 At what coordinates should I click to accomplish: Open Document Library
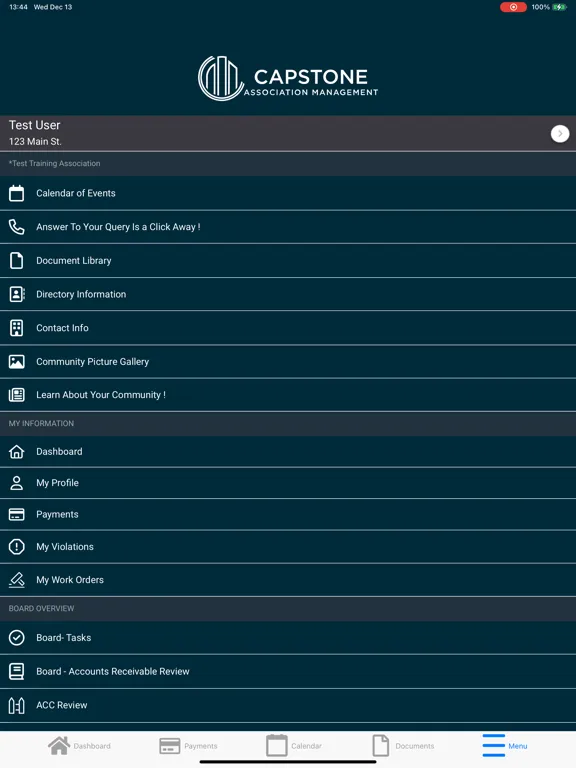coord(288,261)
